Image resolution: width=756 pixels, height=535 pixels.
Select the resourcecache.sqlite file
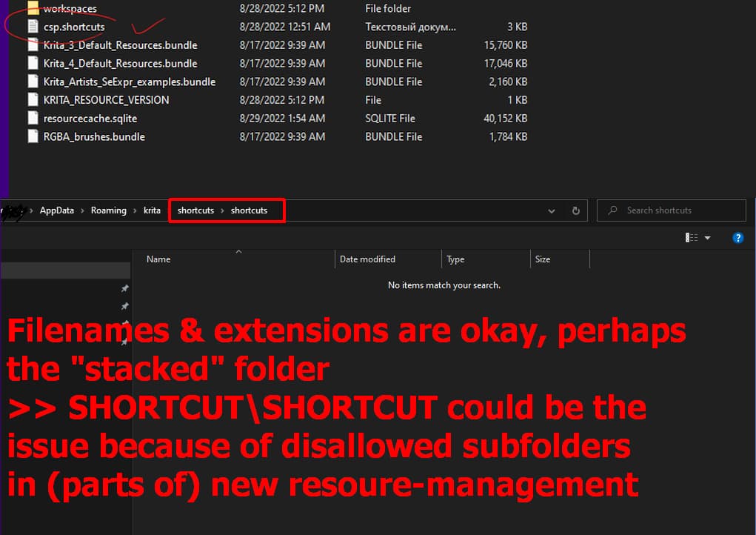pos(90,119)
